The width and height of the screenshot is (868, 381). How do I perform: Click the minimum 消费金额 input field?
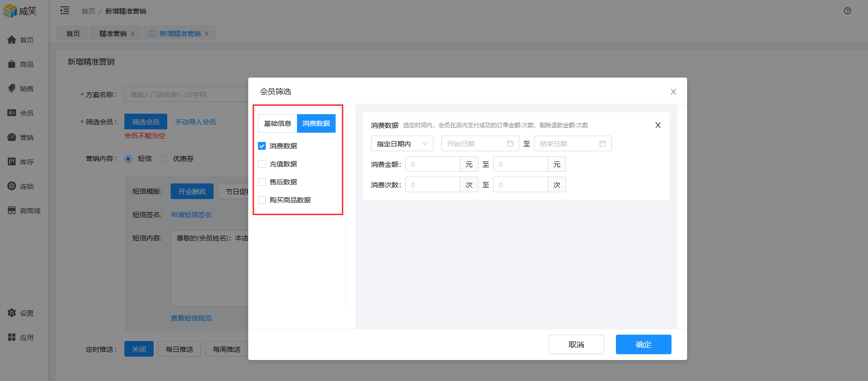[433, 164]
